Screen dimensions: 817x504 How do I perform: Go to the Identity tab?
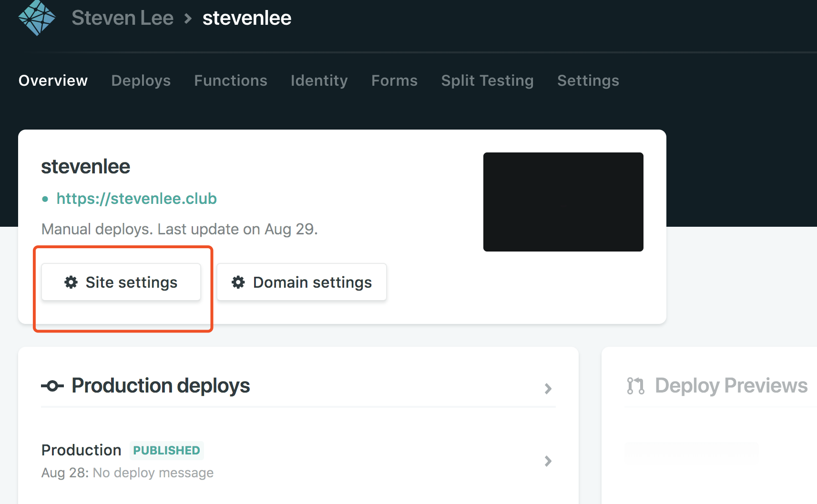[319, 81]
